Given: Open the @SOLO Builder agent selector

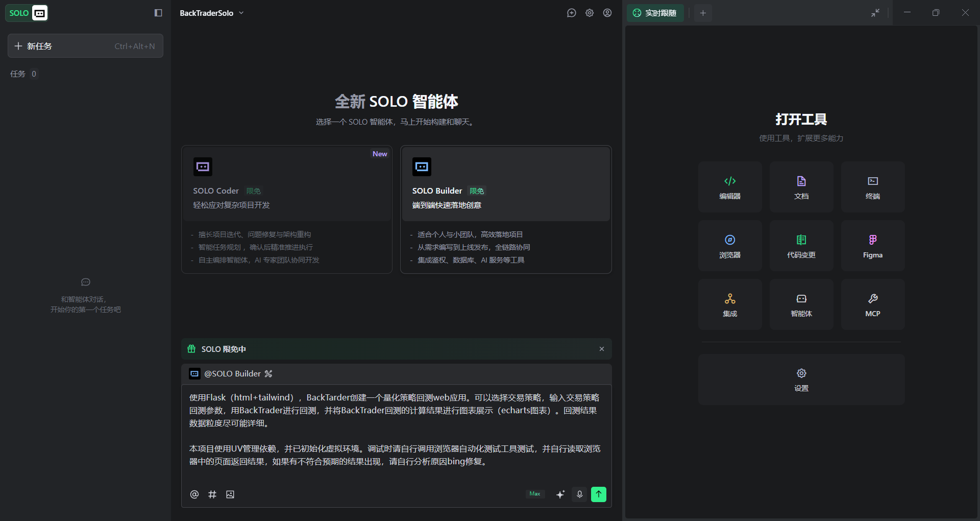Looking at the screenshot, I should pyautogui.click(x=231, y=374).
